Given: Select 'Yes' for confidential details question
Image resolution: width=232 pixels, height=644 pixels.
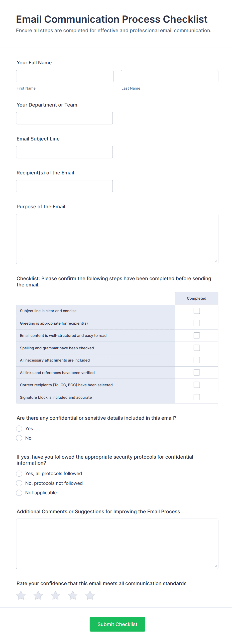Looking at the screenshot, I should [x=19, y=428].
